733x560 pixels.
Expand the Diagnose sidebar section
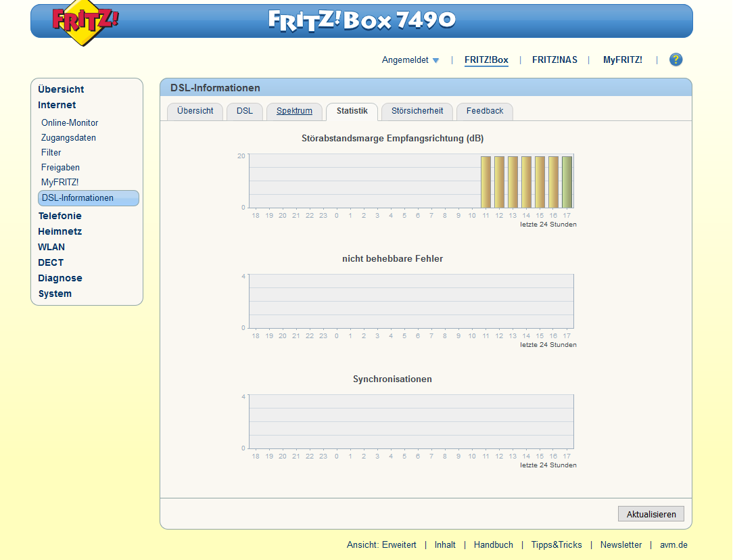point(60,278)
